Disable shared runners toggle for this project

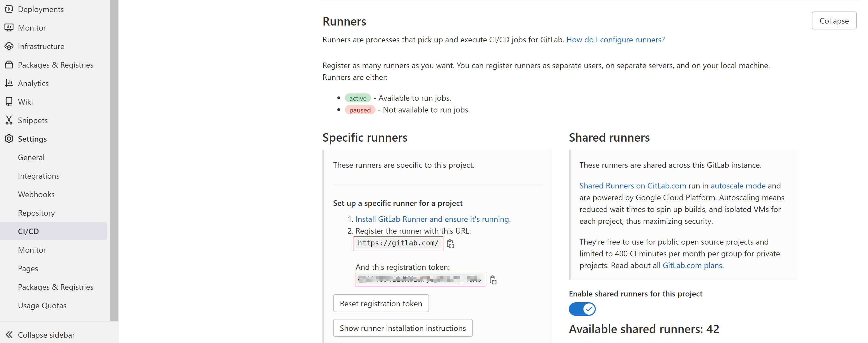tap(582, 309)
